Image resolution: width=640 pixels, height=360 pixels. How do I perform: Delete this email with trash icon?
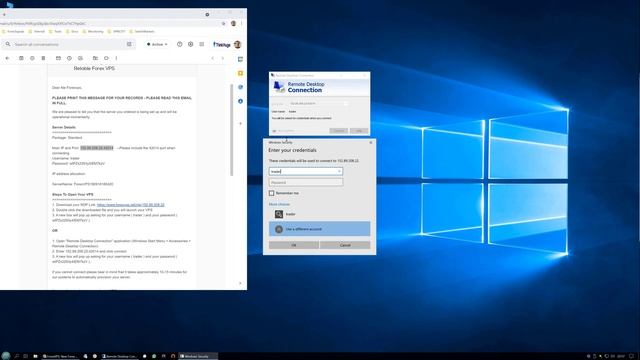pos(43,58)
